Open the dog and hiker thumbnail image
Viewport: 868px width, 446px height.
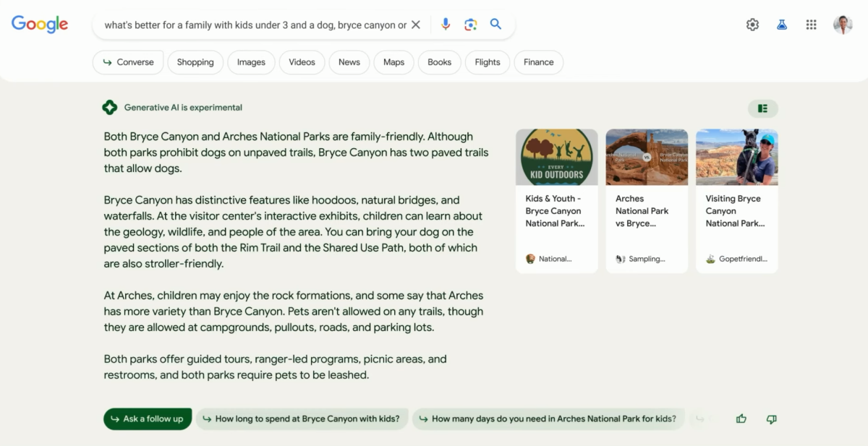(737, 157)
